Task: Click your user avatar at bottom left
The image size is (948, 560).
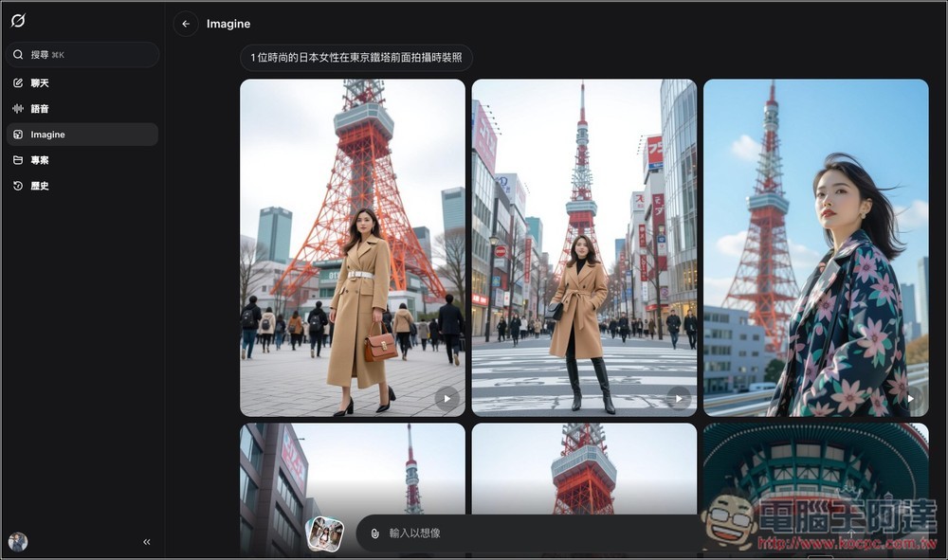Action: tap(16, 541)
